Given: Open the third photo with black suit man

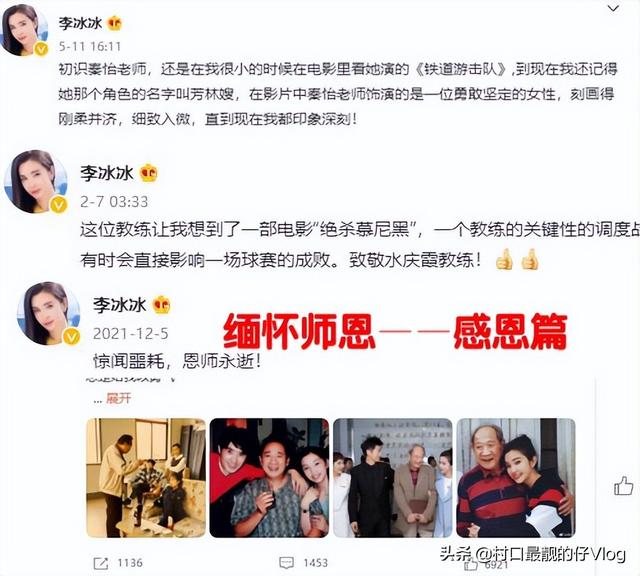Looking at the screenshot, I should pyautogui.click(x=393, y=478).
